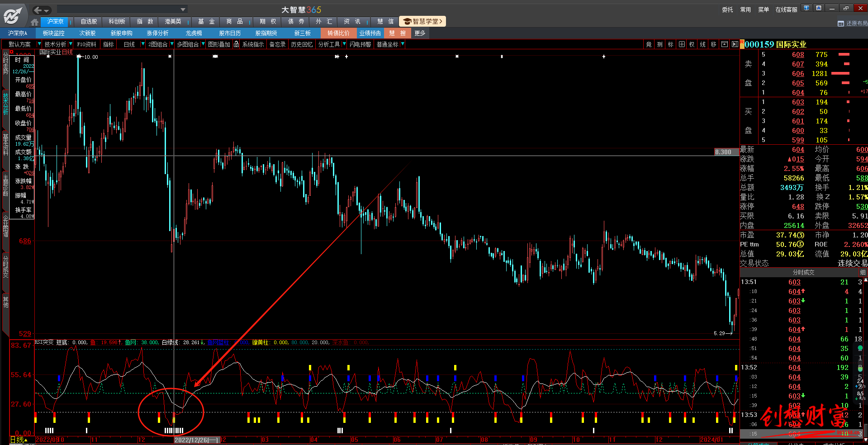Open the 常用 menu
Viewport: 868px width, 445px height.
[x=745, y=9]
